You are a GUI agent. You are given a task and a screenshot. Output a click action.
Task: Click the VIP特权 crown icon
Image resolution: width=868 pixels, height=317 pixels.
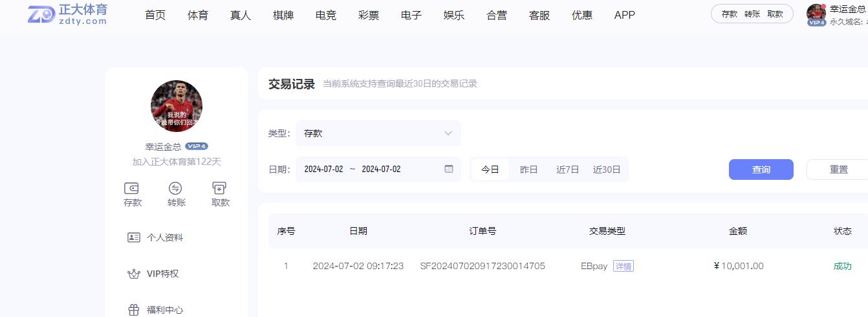tap(134, 274)
